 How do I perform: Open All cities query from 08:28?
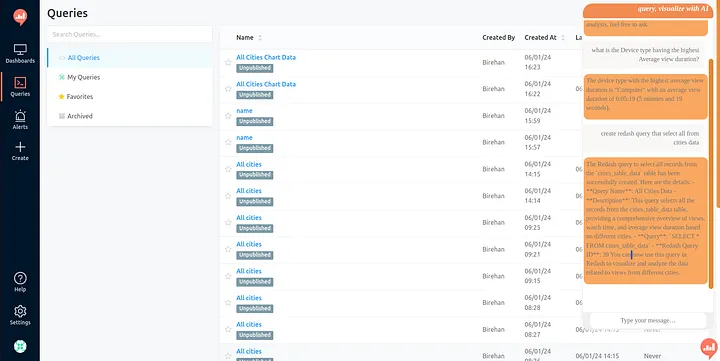[249, 298]
